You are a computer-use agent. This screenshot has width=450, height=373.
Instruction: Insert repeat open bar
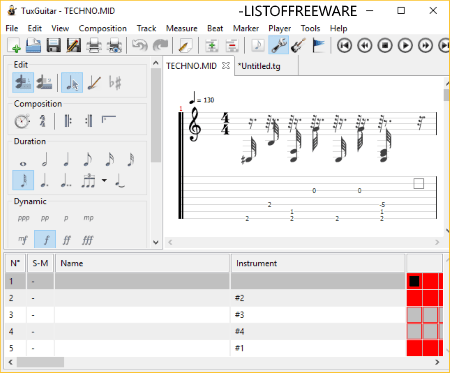click(x=68, y=121)
